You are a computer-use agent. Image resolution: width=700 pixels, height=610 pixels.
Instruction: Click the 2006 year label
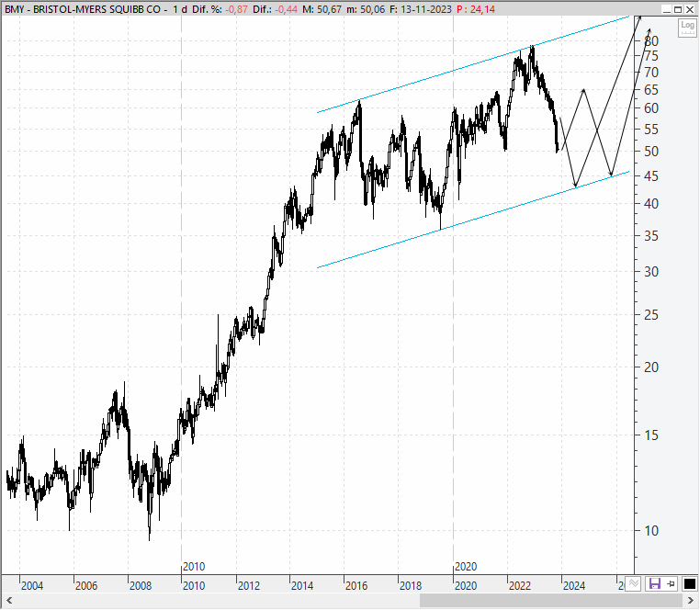tap(86, 585)
